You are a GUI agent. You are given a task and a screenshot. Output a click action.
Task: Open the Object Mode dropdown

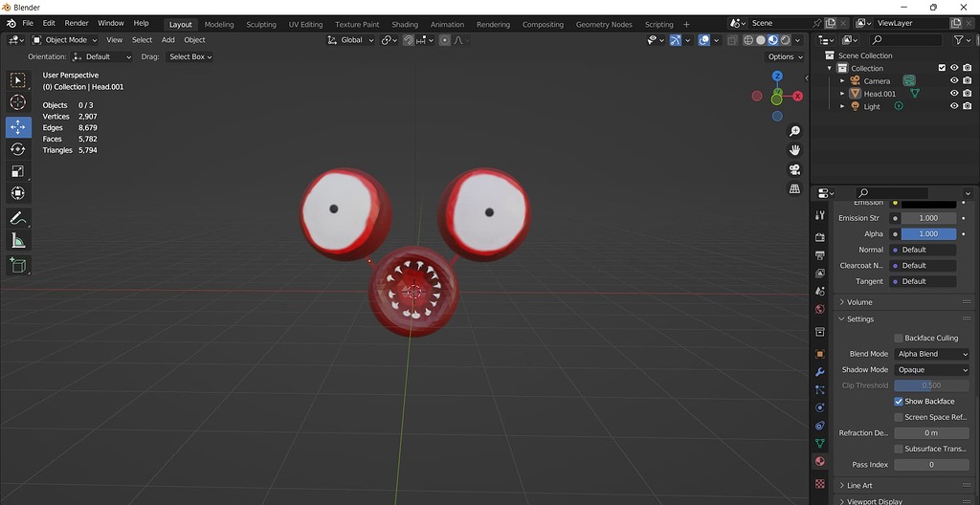pos(65,40)
